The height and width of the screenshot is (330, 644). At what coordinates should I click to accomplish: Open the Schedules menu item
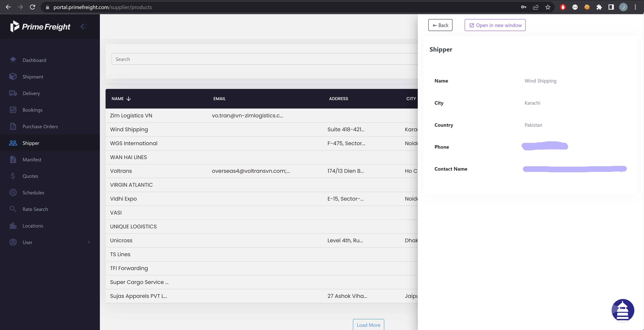pos(33,193)
